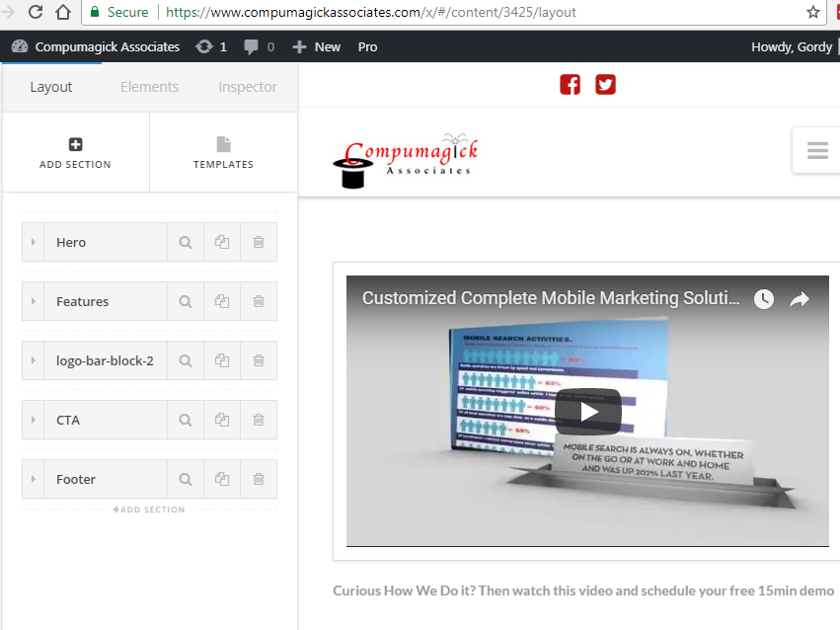Inspect the Footer section with magnifier icon

point(186,479)
